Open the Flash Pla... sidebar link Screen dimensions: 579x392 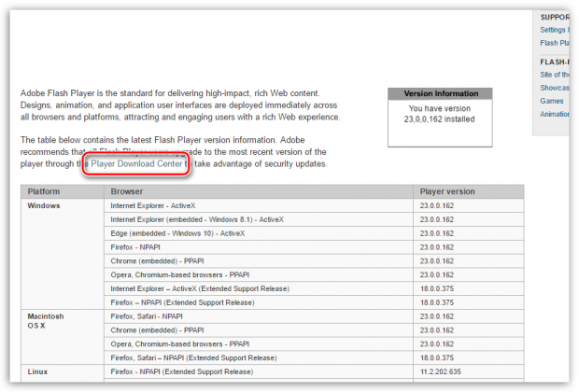tap(555, 43)
